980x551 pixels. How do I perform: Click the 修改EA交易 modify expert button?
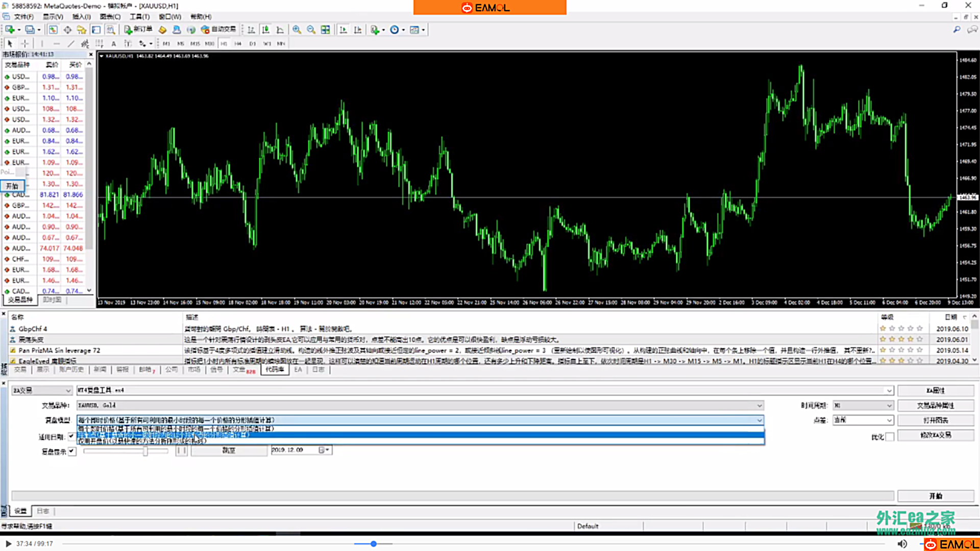[936, 435]
